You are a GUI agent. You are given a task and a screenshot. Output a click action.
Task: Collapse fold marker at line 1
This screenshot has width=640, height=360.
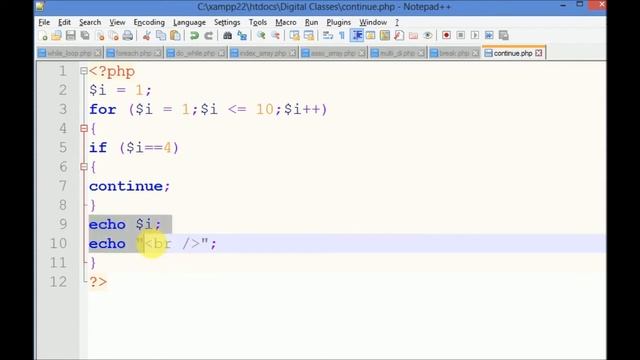84,71
